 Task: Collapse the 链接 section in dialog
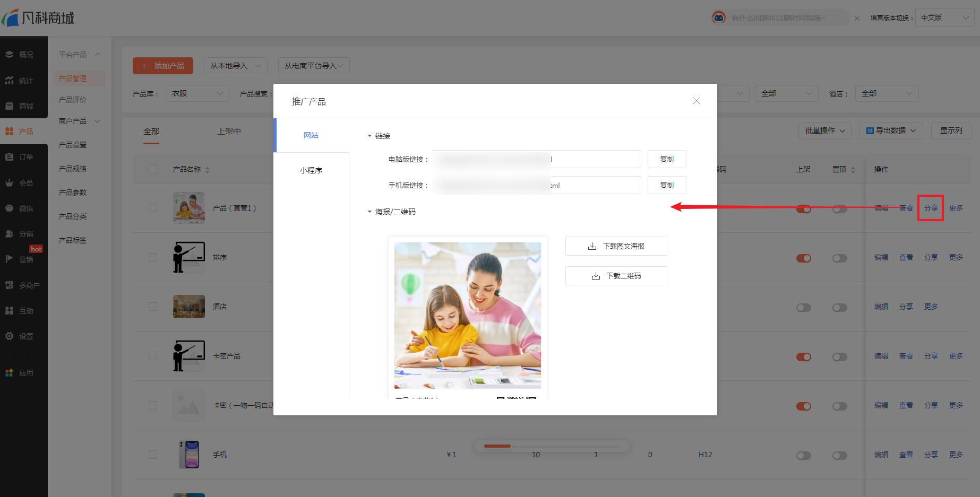[370, 136]
